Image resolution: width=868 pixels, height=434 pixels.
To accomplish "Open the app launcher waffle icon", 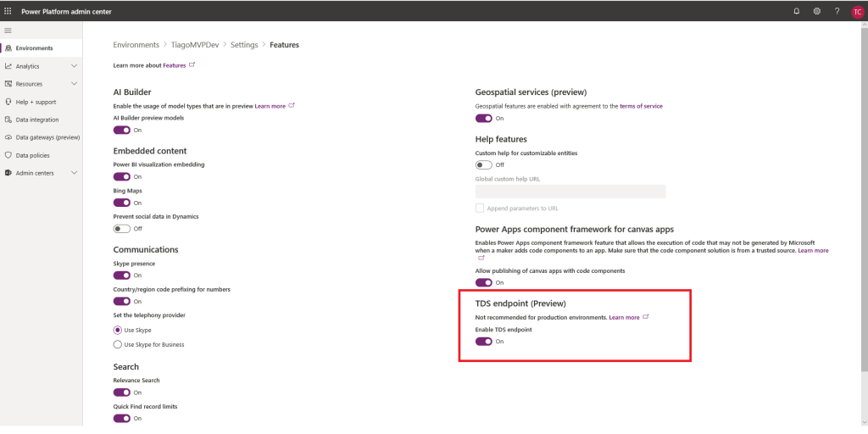I will pyautogui.click(x=8, y=11).
